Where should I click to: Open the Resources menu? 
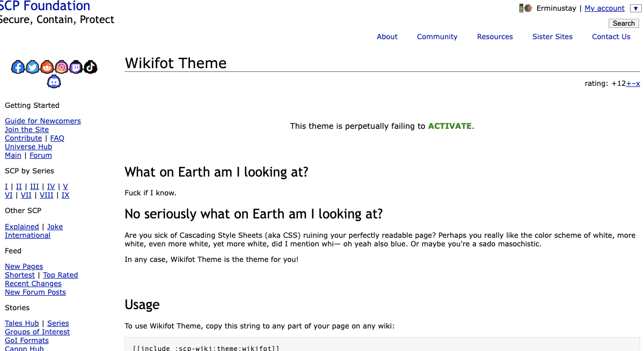pyautogui.click(x=495, y=36)
